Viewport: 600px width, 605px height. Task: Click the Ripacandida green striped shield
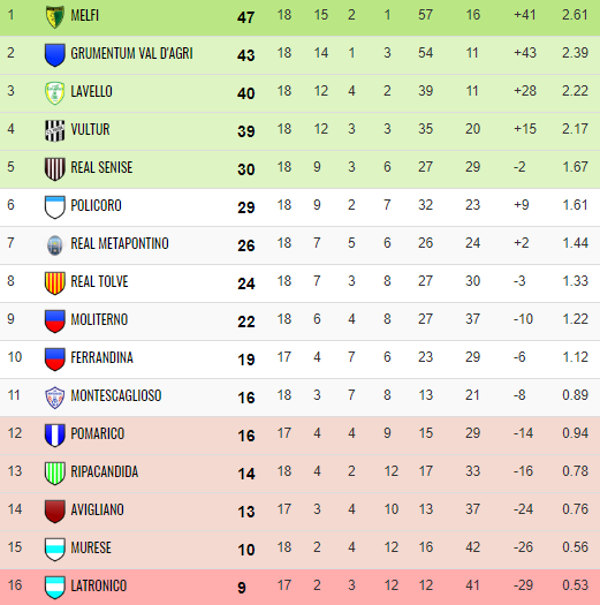tap(55, 473)
